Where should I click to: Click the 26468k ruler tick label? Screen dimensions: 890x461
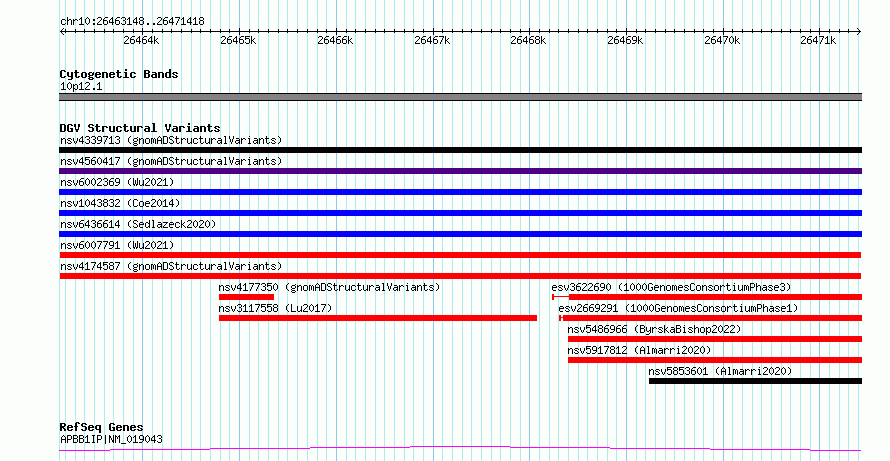tap(528, 40)
